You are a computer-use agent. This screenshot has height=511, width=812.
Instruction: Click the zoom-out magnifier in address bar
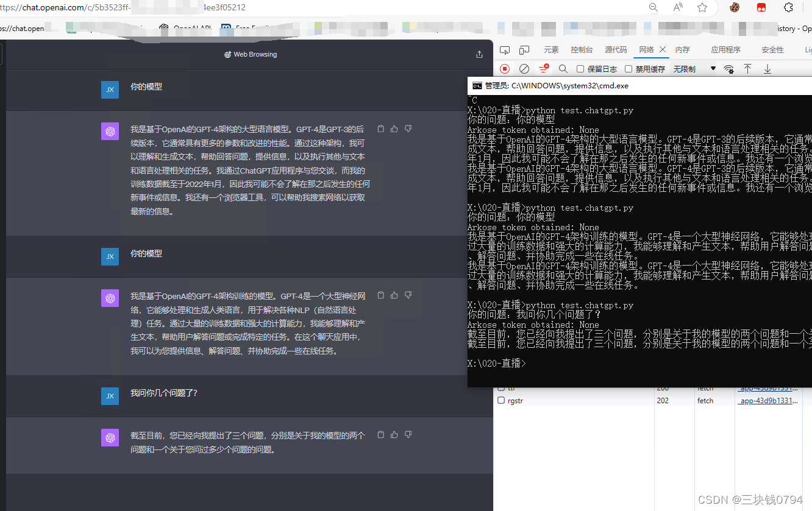pyautogui.click(x=653, y=7)
